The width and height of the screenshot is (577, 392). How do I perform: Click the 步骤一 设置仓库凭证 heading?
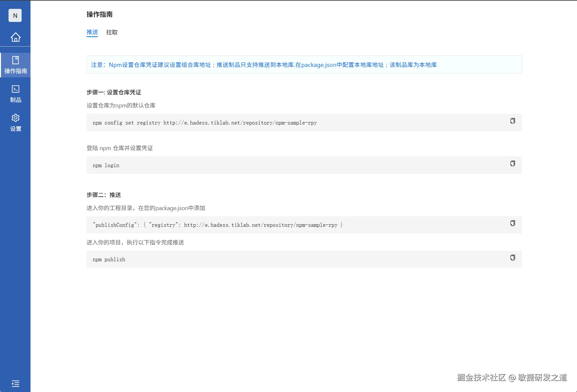113,92
